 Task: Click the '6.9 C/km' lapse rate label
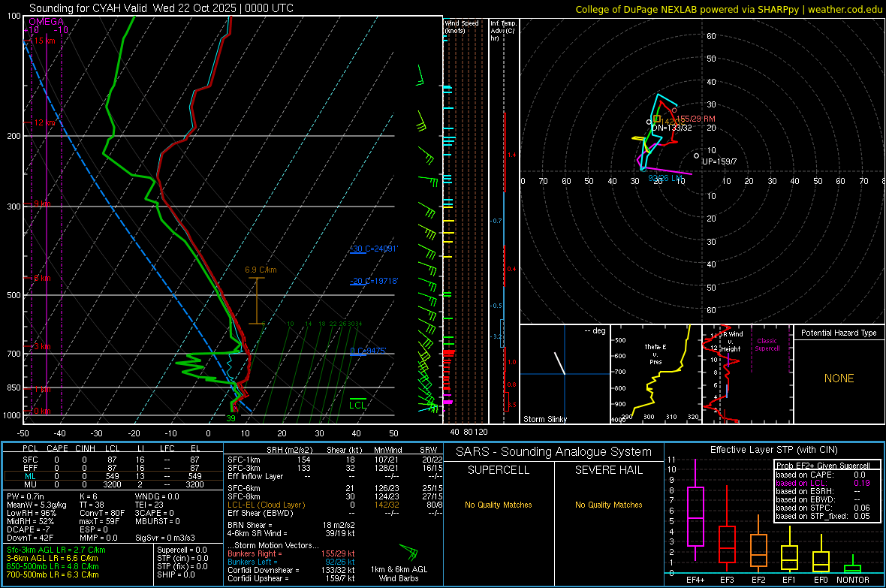(x=261, y=270)
